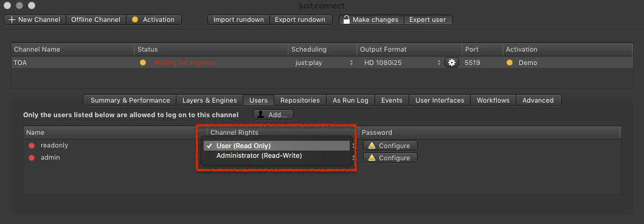
Task: Click the Name column header in users table
Action: [115, 132]
